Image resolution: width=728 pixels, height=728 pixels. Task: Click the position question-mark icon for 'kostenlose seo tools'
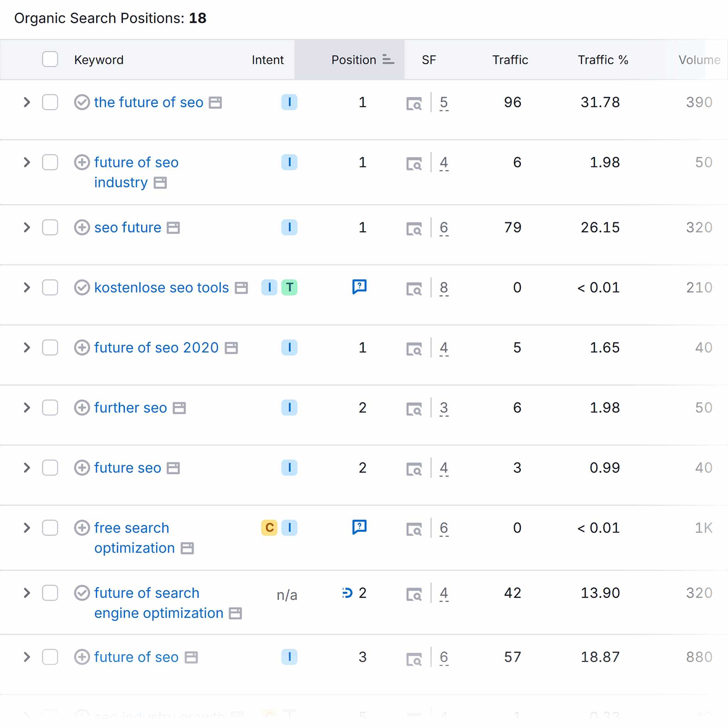point(359,287)
